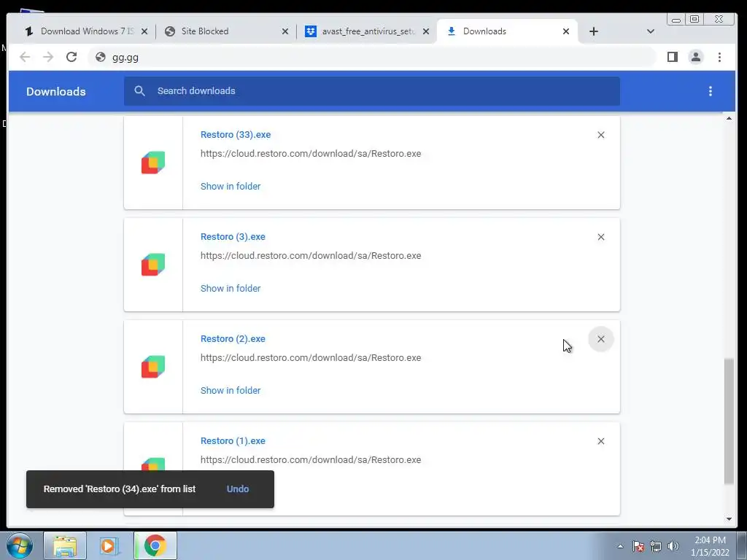747x560 pixels.
Task: Click the scrollbar down arrow
Action: [729, 519]
